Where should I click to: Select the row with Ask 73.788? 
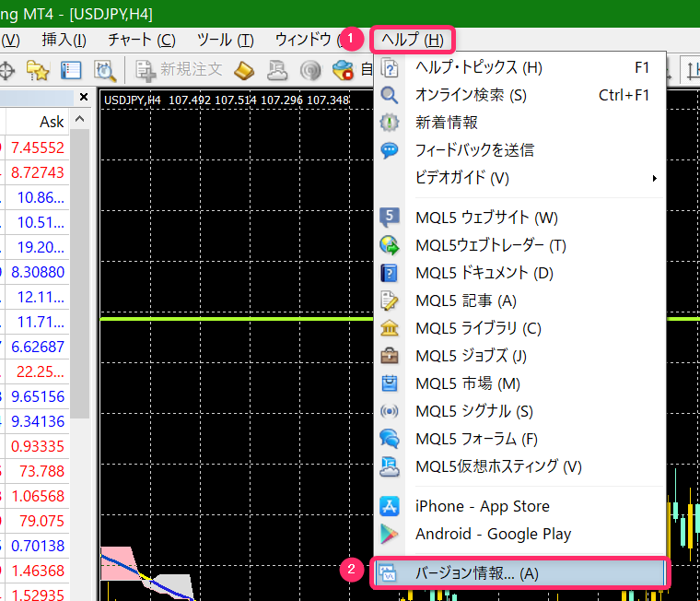pyautogui.click(x=34, y=471)
